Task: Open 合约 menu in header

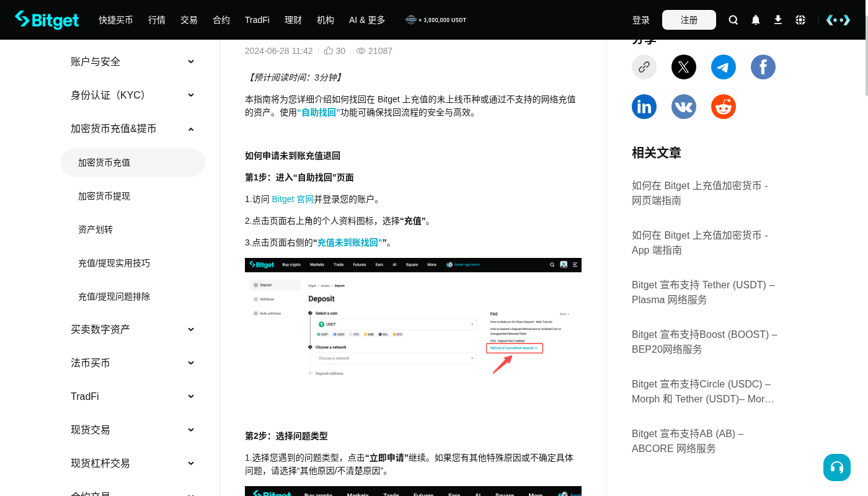Action: (x=221, y=20)
